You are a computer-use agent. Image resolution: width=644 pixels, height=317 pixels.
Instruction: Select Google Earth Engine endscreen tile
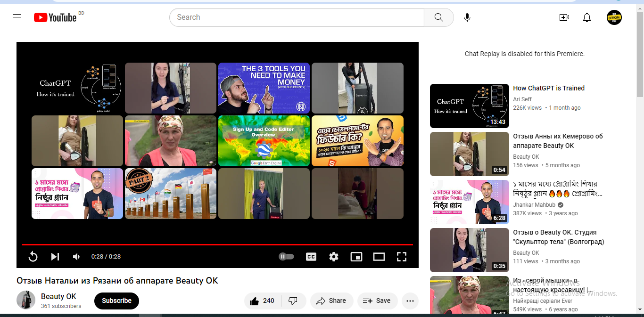[x=264, y=141]
